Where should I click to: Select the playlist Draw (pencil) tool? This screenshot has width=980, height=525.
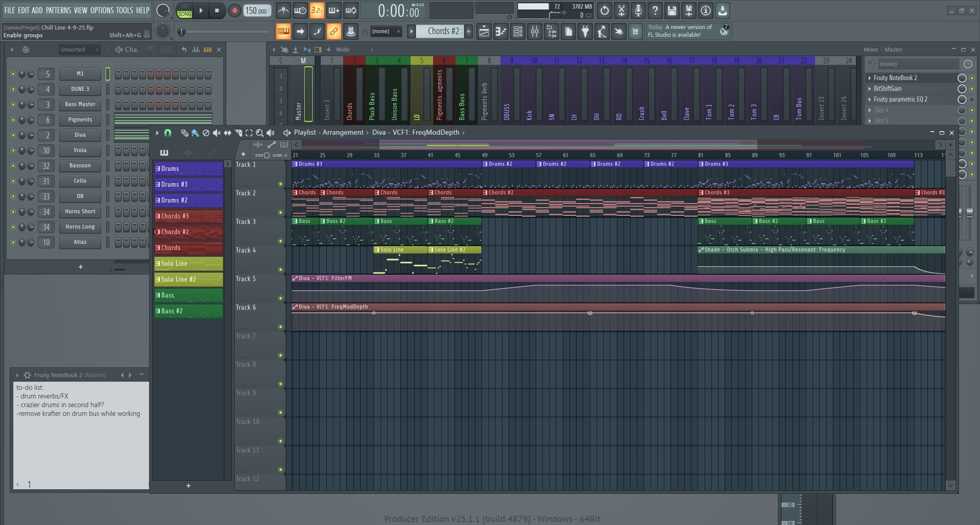184,133
